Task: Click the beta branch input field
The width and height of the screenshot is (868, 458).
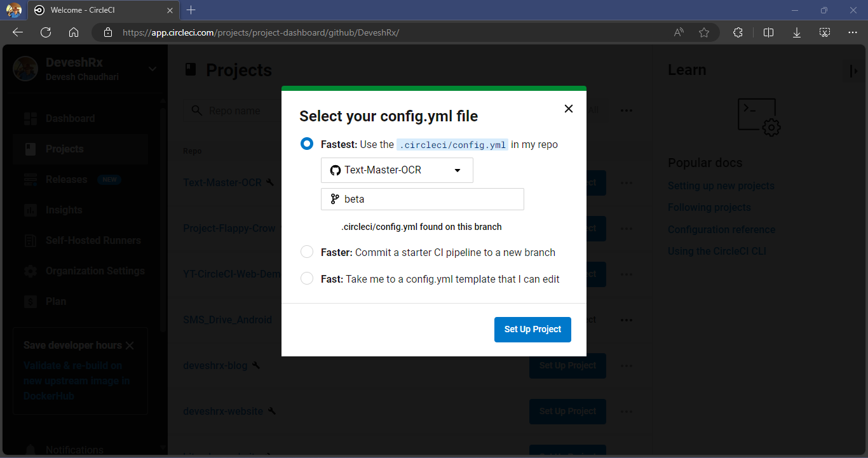Action: (x=423, y=199)
